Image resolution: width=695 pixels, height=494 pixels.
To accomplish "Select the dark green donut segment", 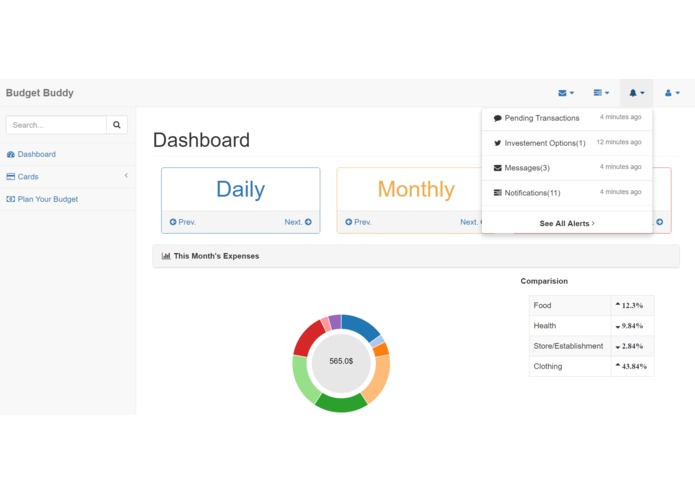I will coord(341,403).
